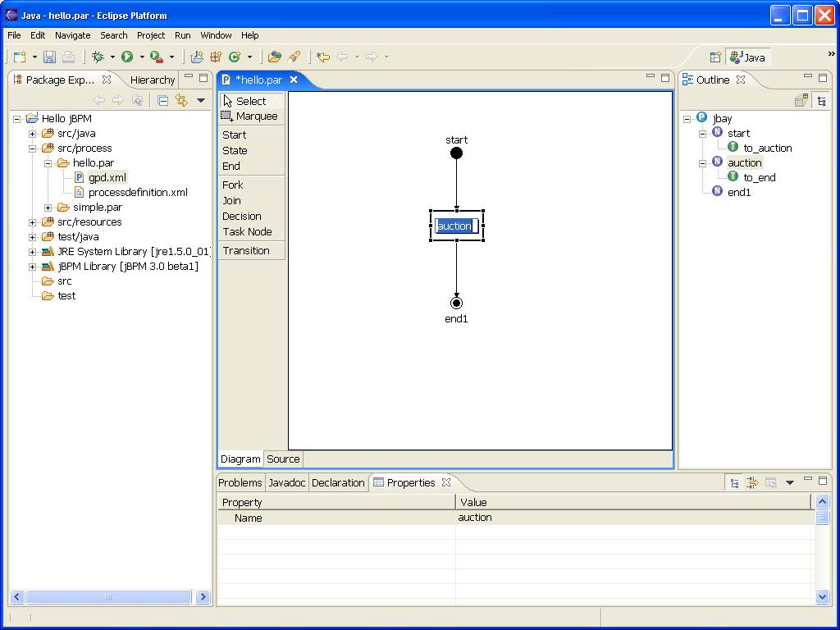This screenshot has width=840, height=630.
Task: Select the Marquee tool in palette
Action: click(x=251, y=116)
